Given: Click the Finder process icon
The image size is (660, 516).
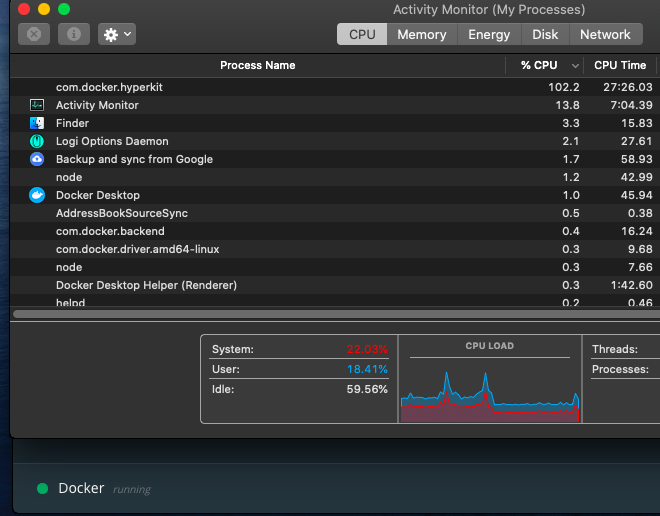Looking at the screenshot, I should (x=37, y=123).
